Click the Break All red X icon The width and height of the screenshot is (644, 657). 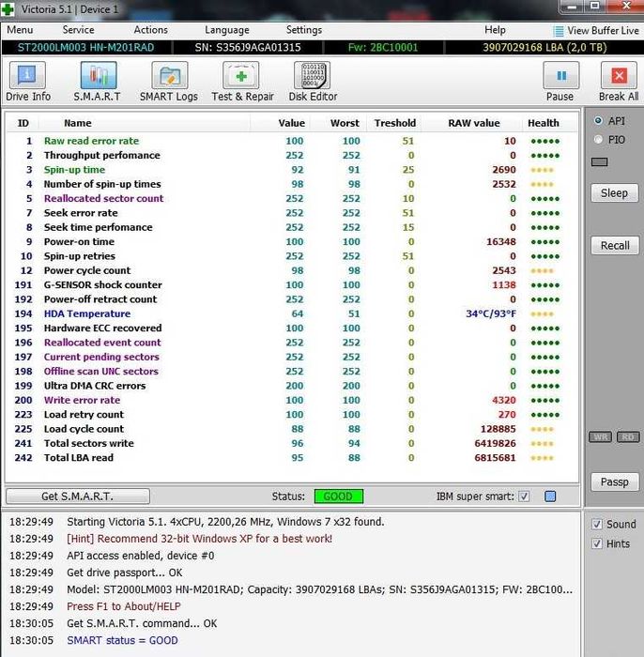(x=620, y=75)
